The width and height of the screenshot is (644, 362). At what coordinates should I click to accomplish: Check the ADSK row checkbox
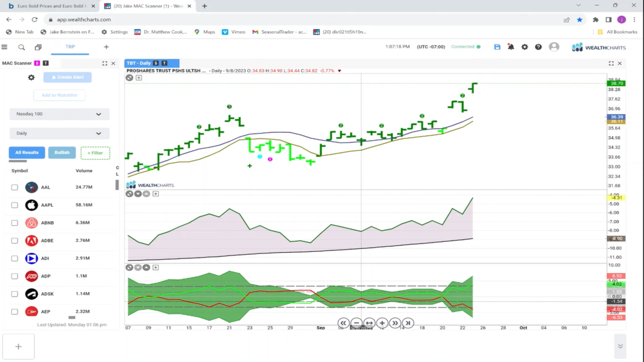tap(14, 294)
